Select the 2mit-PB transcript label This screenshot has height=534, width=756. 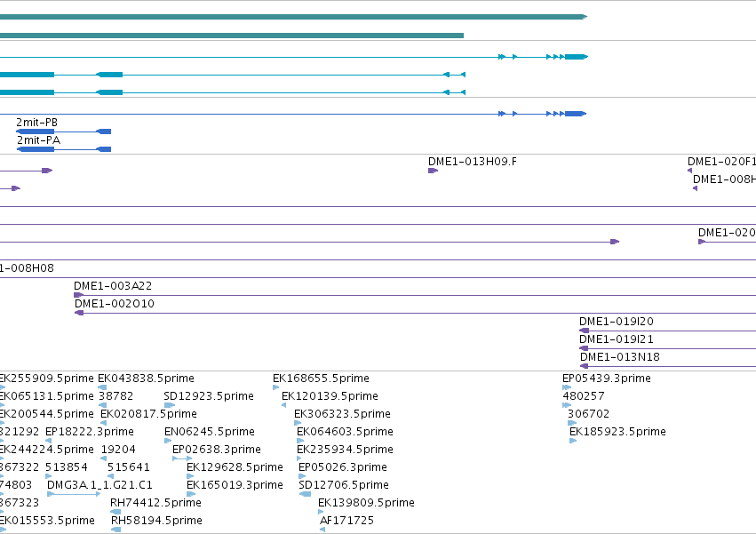(36, 123)
